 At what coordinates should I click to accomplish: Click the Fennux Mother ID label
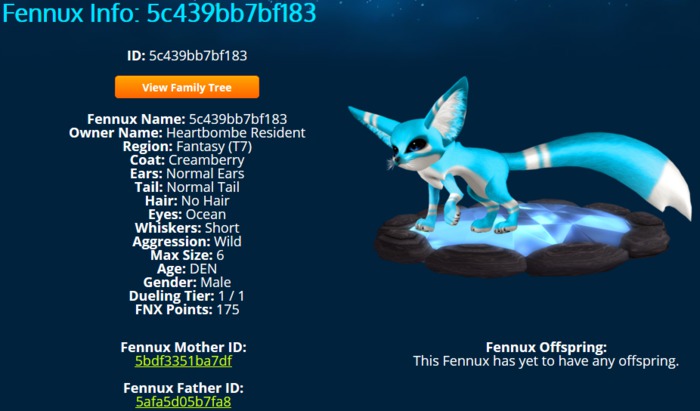[183, 347]
